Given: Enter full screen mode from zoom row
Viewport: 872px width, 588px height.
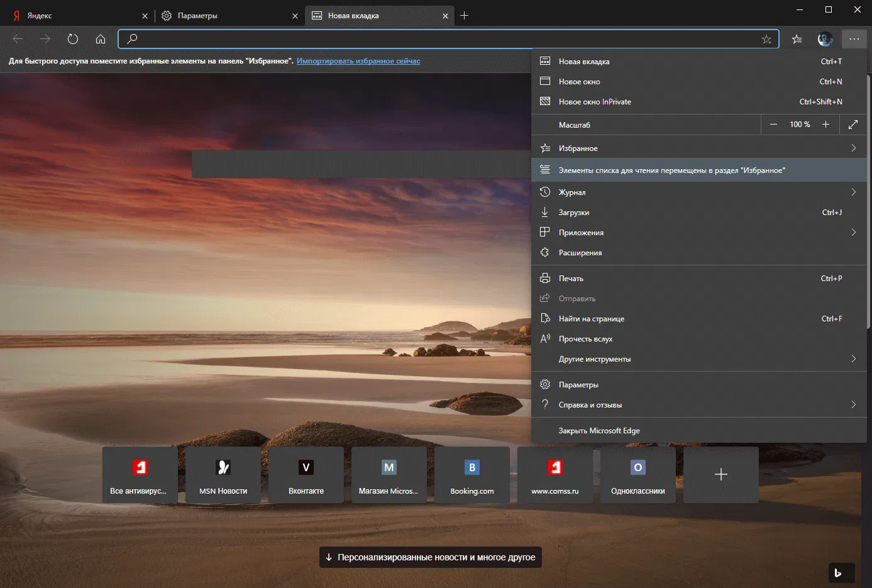Looking at the screenshot, I should click(853, 125).
